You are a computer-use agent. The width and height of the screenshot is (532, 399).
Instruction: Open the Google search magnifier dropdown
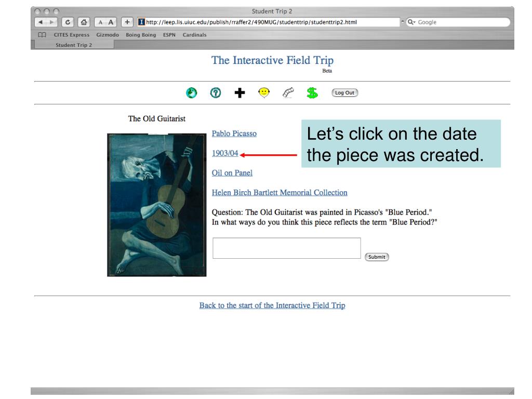pos(411,22)
